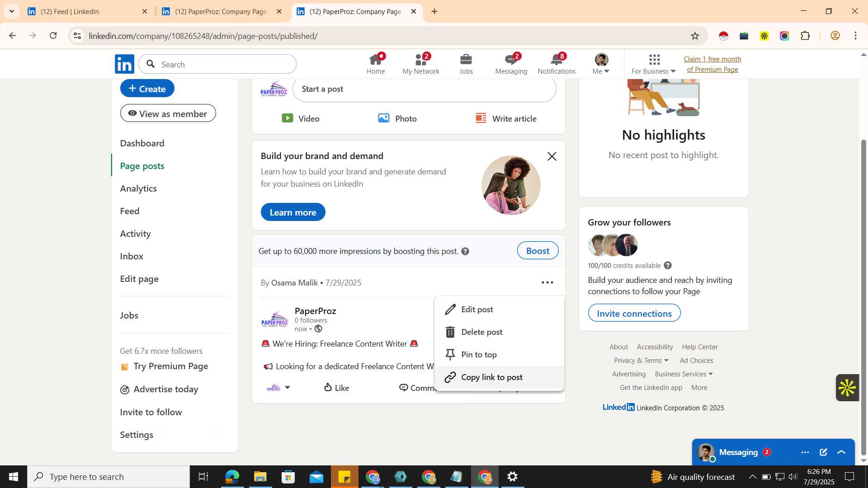Click Accessibility footer link
Image resolution: width=868 pixels, height=488 pixels.
(x=655, y=347)
